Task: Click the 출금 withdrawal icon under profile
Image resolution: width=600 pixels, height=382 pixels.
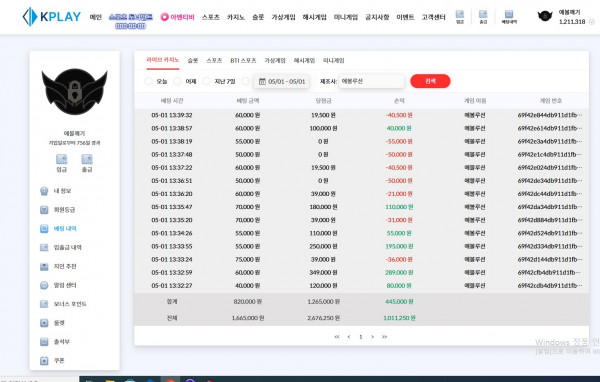Action: (x=87, y=163)
